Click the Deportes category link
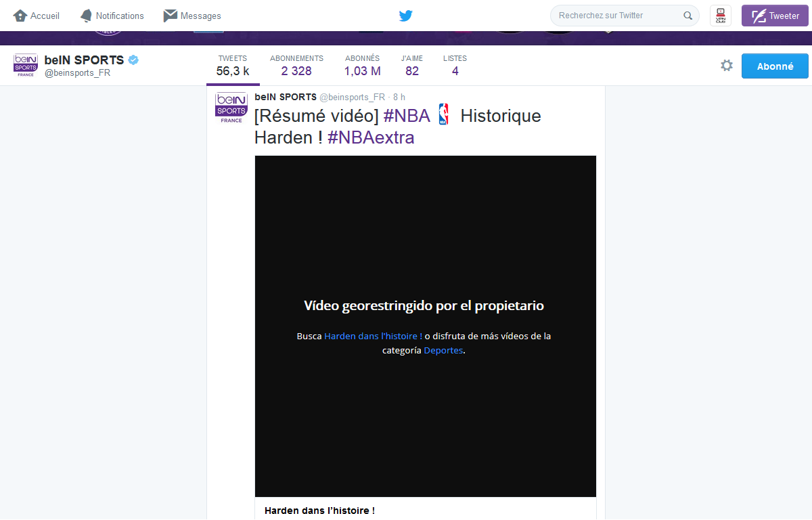Viewport: 812px width, 520px height. pyautogui.click(x=443, y=351)
